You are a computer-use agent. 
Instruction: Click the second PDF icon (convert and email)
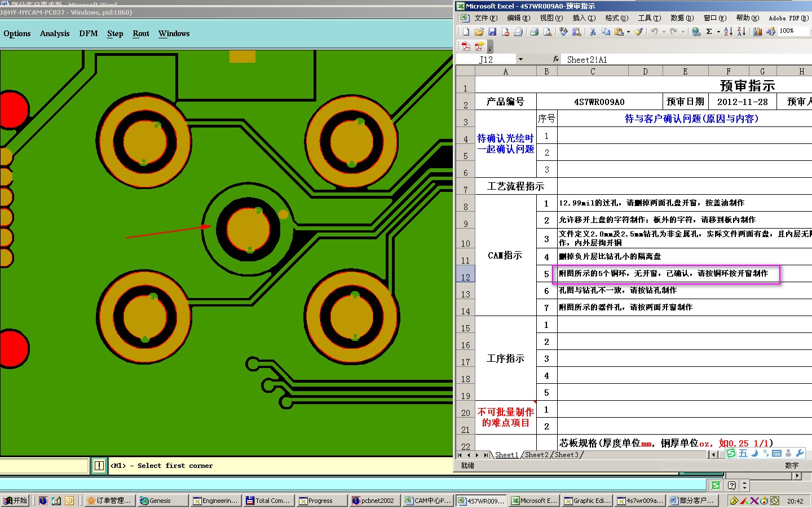pyautogui.click(x=479, y=46)
